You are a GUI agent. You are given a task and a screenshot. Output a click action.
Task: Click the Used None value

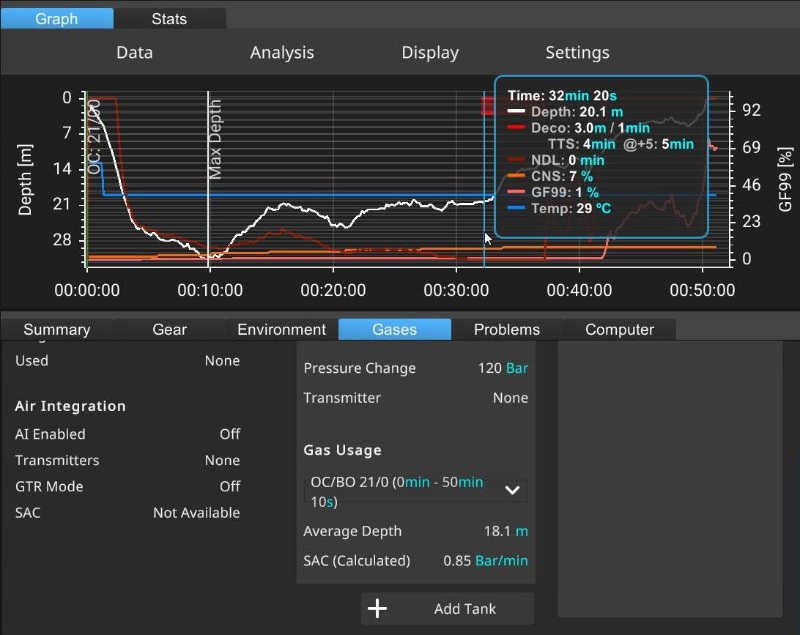(222, 361)
